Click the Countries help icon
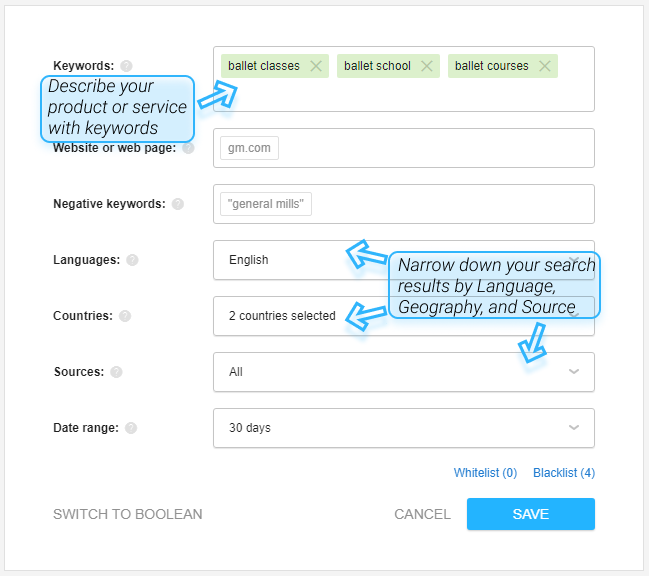 pyautogui.click(x=125, y=316)
